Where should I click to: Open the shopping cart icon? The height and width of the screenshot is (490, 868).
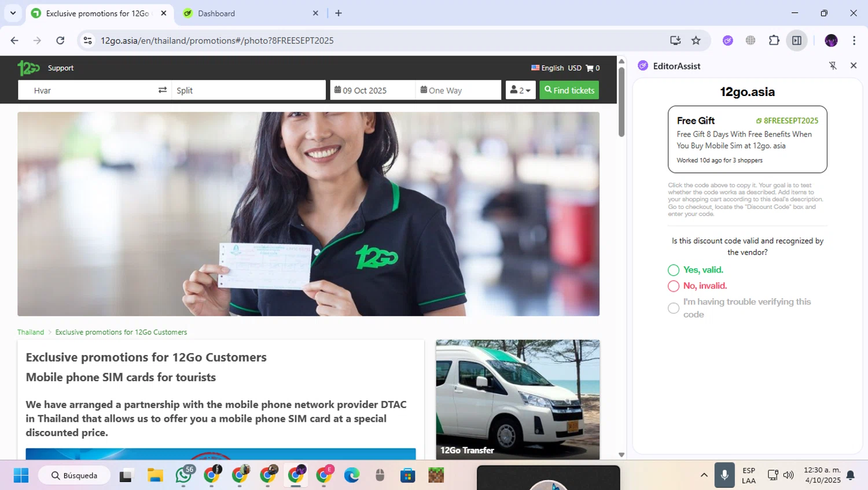pyautogui.click(x=590, y=68)
